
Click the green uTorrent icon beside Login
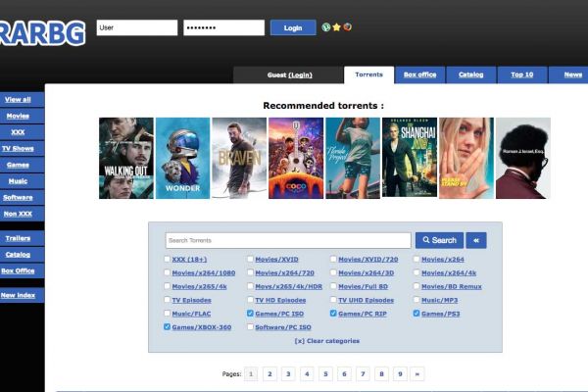coord(326,27)
